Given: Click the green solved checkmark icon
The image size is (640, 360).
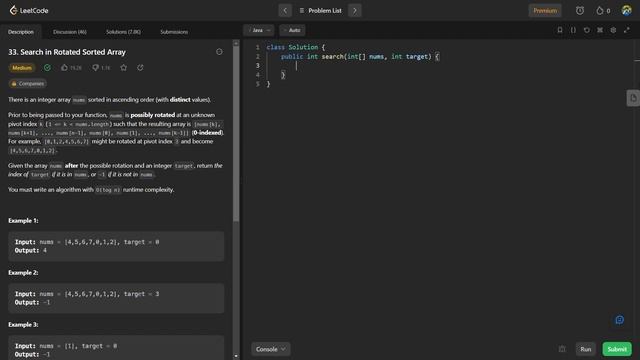Looking at the screenshot, I should click(x=47, y=68).
